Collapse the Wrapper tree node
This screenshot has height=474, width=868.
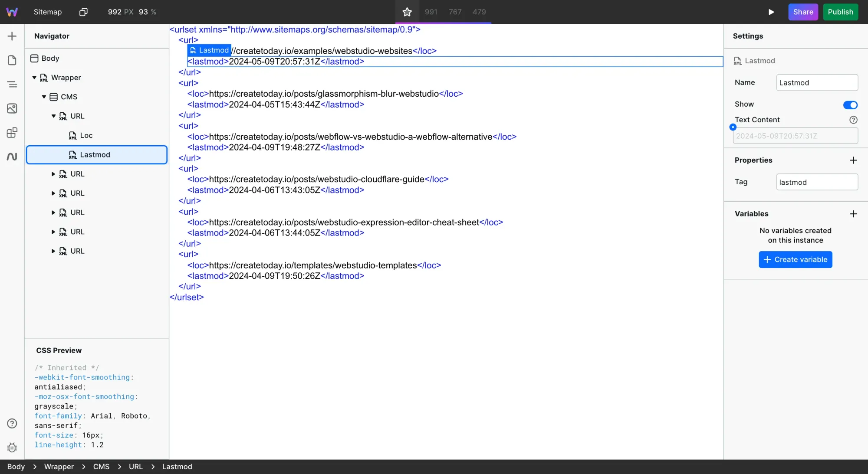(x=34, y=78)
